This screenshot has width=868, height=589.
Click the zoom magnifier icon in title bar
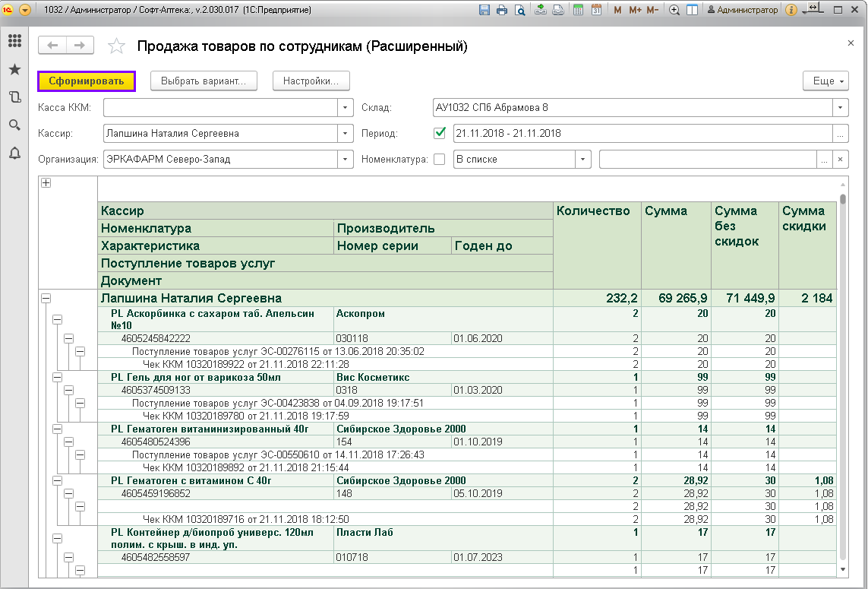pos(674,10)
